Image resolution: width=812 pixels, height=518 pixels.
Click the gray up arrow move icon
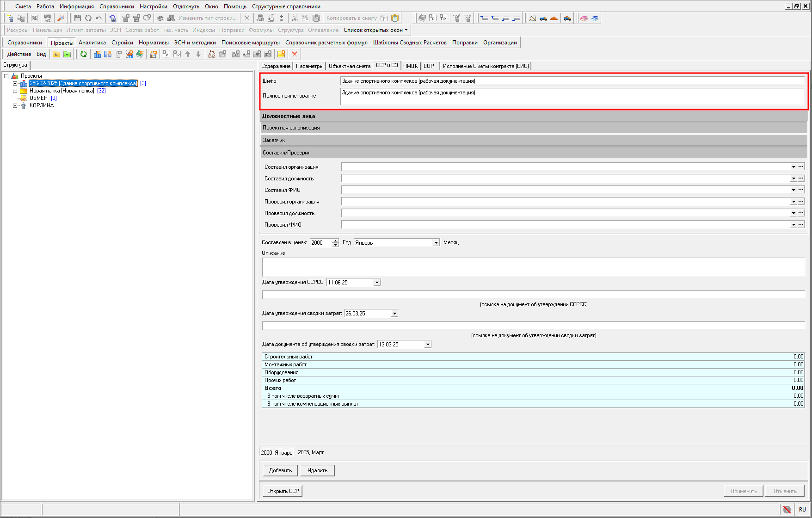coord(188,54)
